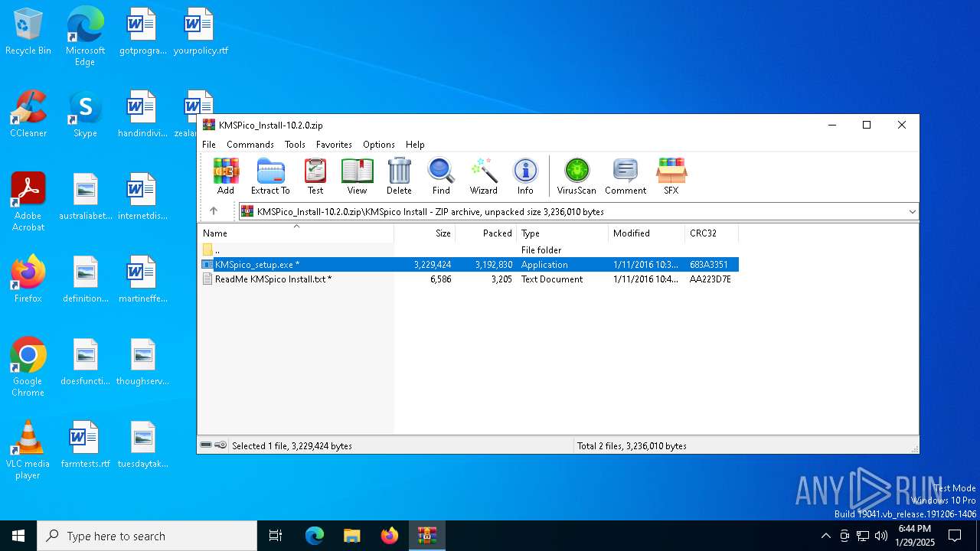Screen dimensions: 980x551
Task: Open the Favorites menu
Action: click(x=334, y=145)
